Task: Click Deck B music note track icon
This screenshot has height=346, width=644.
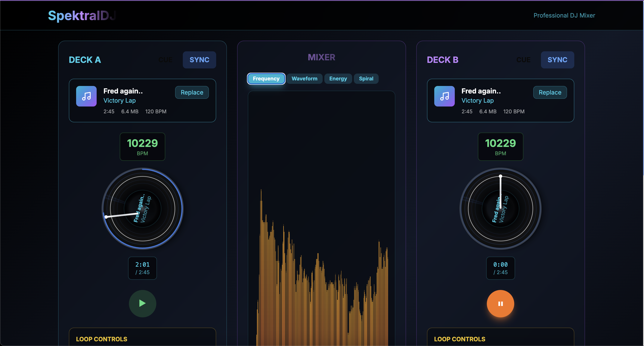Action: [x=444, y=96]
